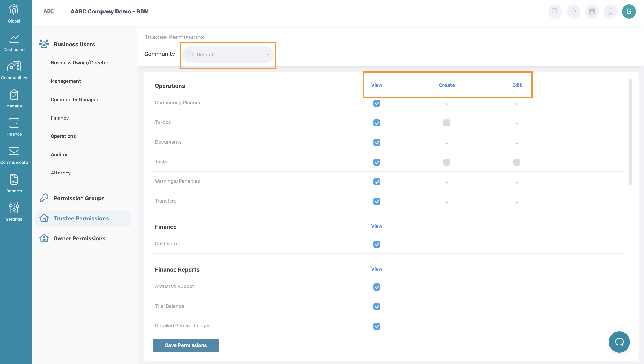Open the chat support bubble
The width and height of the screenshot is (644, 364).
(619, 342)
